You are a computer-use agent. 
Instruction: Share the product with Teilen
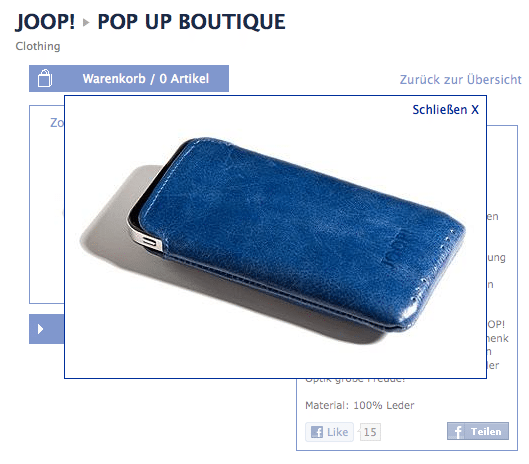pyautogui.click(x=478, y=431)
